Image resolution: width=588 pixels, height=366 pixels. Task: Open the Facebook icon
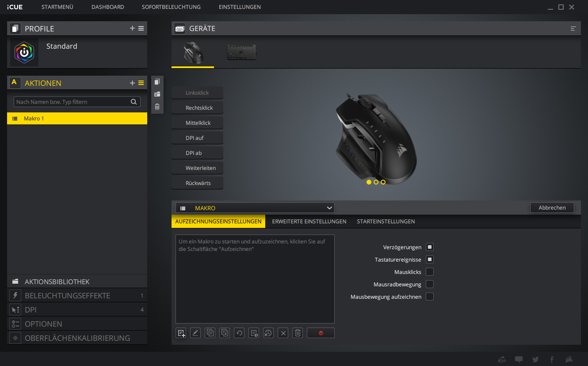click(x=552, y=359)
